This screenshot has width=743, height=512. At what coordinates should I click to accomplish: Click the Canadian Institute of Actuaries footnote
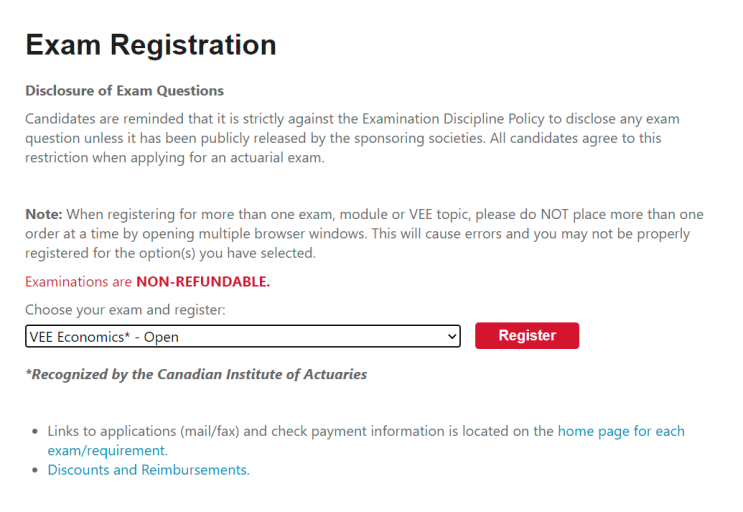tap(196, 374)
